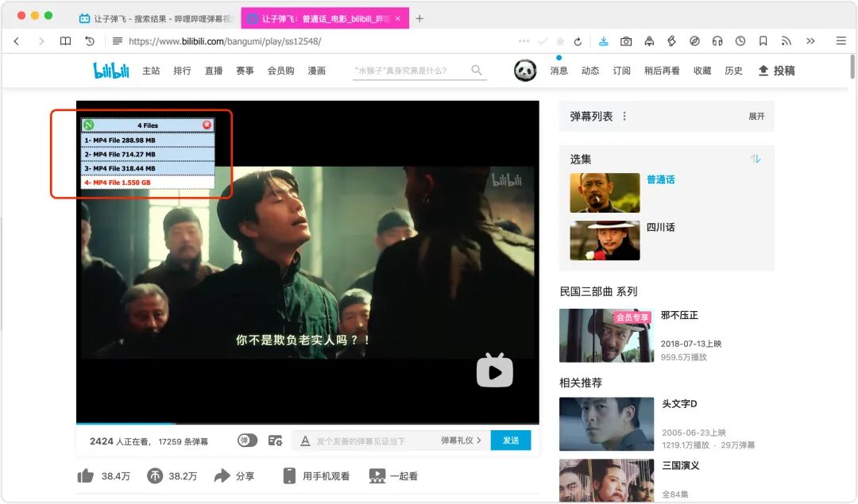The height and width of the screenshot is (504, 858).
Task: Open danmaku display settings icon
Action: tap(275, 441)
